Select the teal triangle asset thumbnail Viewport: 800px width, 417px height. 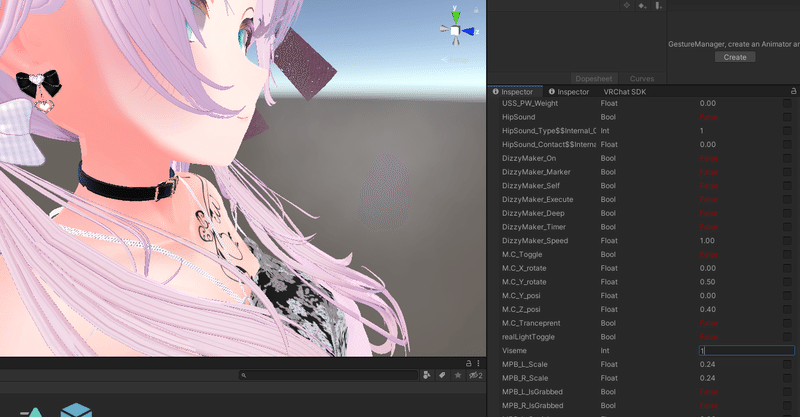point(33,412)
